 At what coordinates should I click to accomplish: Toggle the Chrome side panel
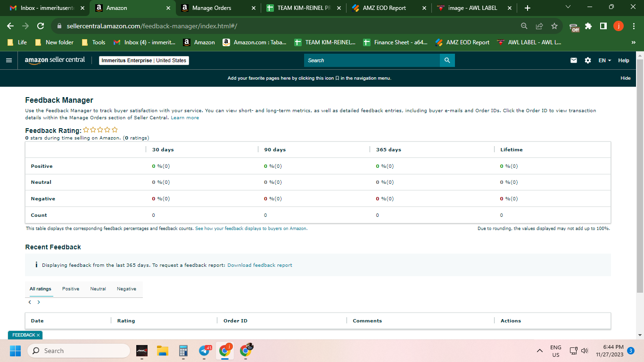(x=603, y=26)
